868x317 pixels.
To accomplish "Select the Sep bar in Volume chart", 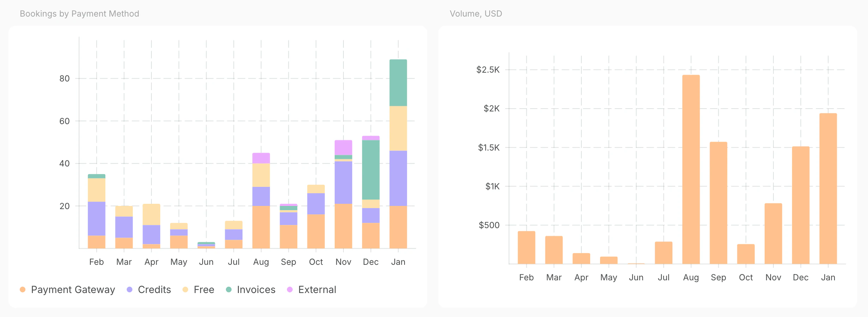I will [718, 203].
